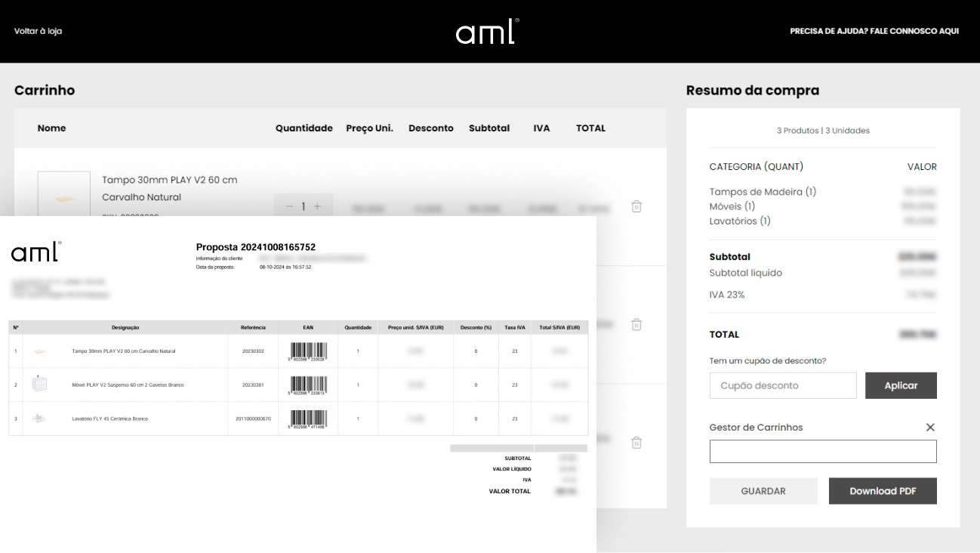The width and height of the screenshot is (980, 553).
Task: Click the barcode for the Móvel PLAY V2 row
Action: [x=307, y=385]
